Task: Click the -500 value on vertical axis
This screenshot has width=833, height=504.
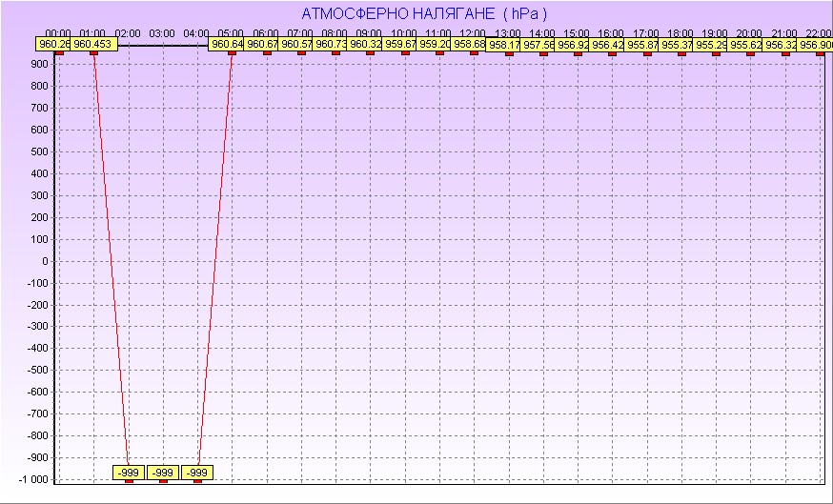Action: 37,371
